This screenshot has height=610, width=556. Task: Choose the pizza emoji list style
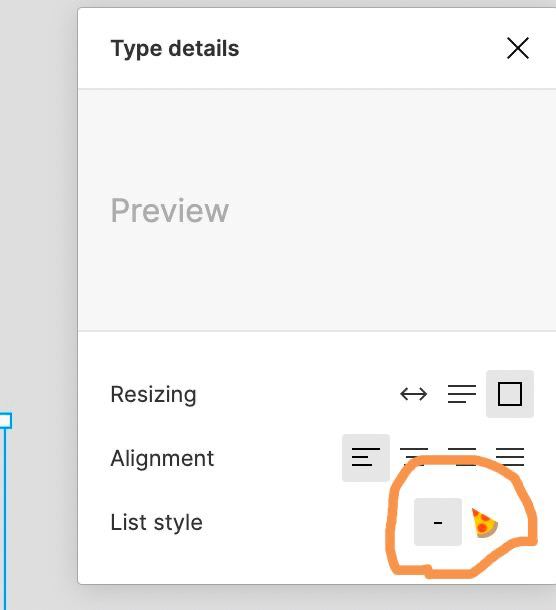pyautogui.click(x=484, y=523)
